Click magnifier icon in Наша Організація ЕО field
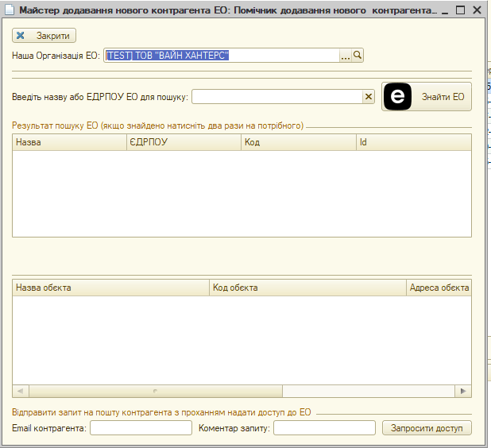The height and width of the screenshot is (448, 491). coord(357,56)
